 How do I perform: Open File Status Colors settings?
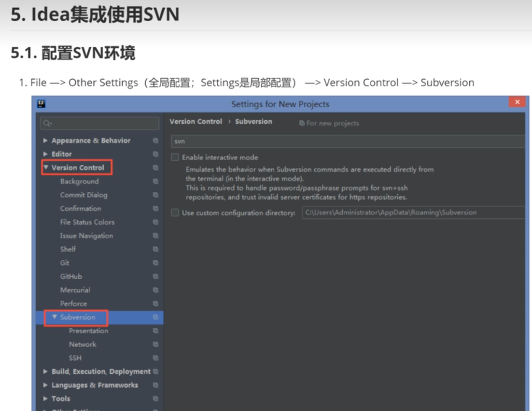pos(87,222)
